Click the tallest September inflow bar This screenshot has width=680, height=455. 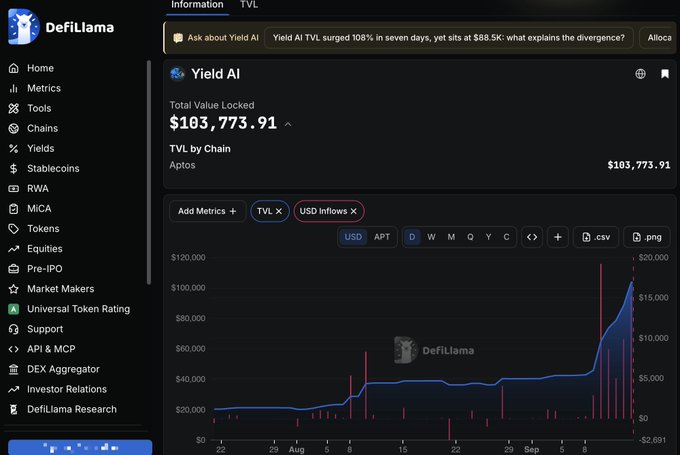(x=601, y=341)
